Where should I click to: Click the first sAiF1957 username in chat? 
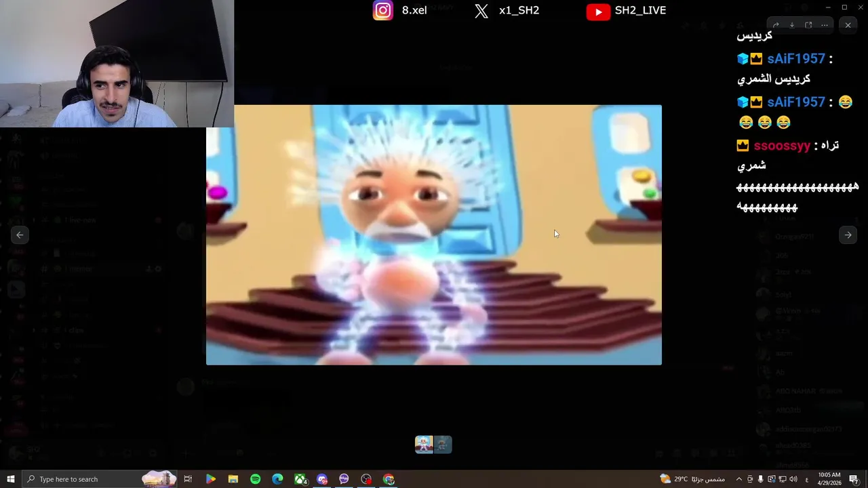pyautogui.click(x=796, y=59)
